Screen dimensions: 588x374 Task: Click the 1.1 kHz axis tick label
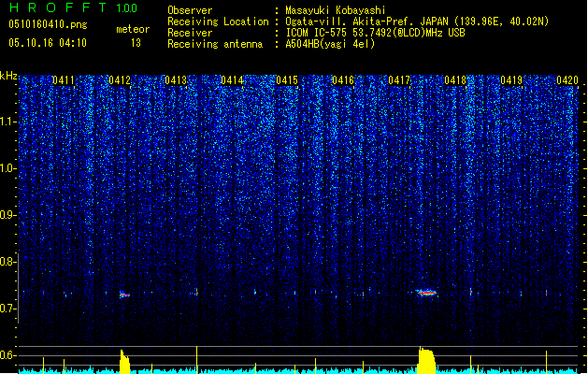(8, 122)
